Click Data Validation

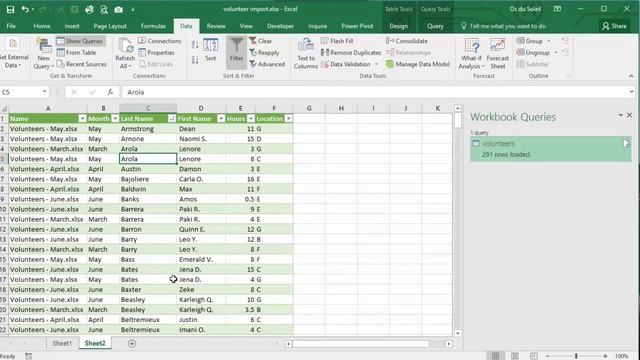(346, 64)
